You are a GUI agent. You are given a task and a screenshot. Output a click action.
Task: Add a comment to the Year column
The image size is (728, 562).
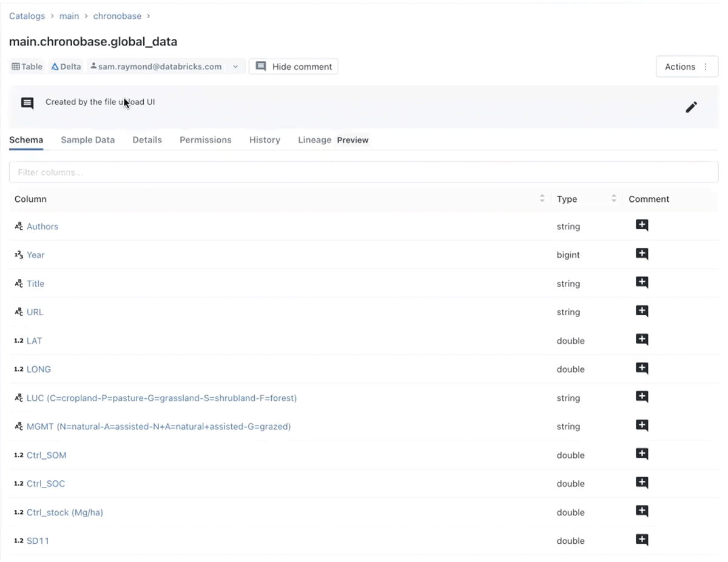coord(642,254)
